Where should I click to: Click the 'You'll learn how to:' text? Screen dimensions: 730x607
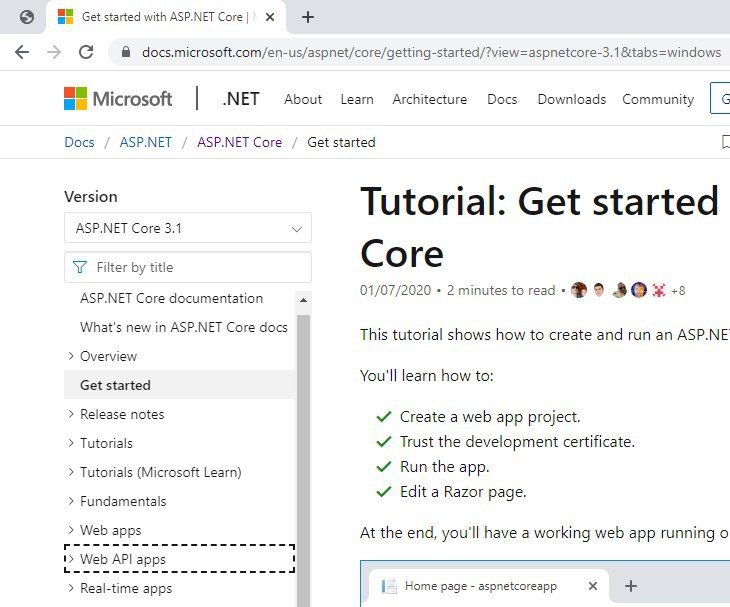426,376
